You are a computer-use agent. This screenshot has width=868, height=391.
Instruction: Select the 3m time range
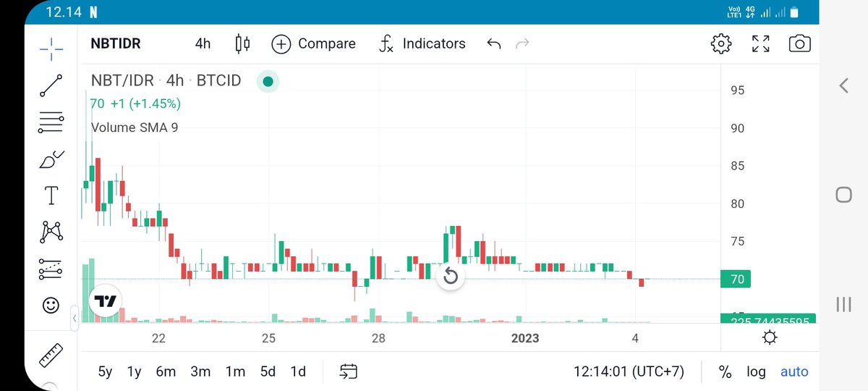click(x=200, y=371)
